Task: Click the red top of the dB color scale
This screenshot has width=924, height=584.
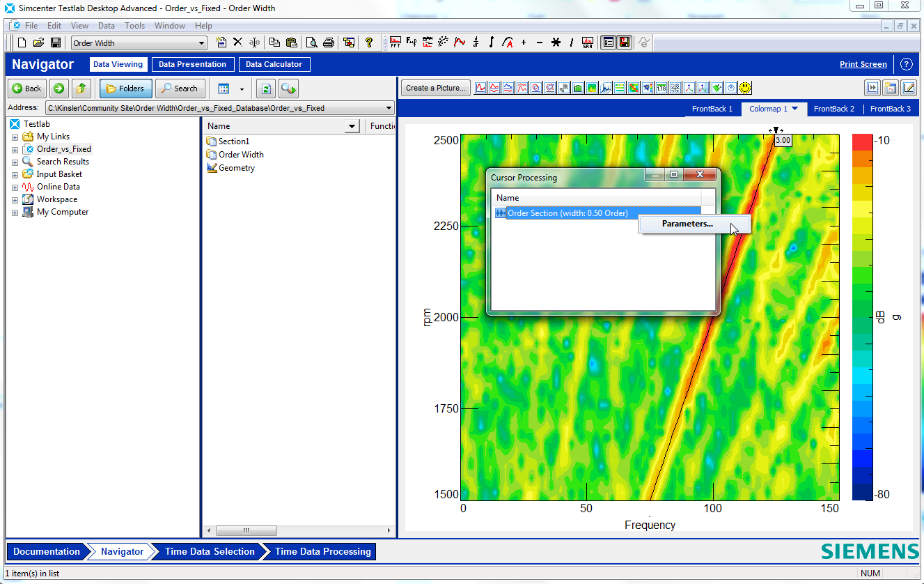Action: (x=862, y=141)
